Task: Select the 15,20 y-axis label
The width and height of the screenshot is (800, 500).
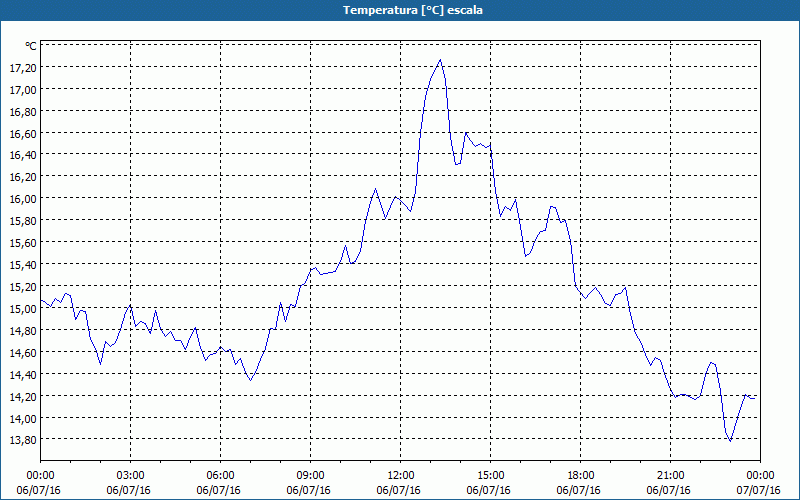Action: (22, 287)
